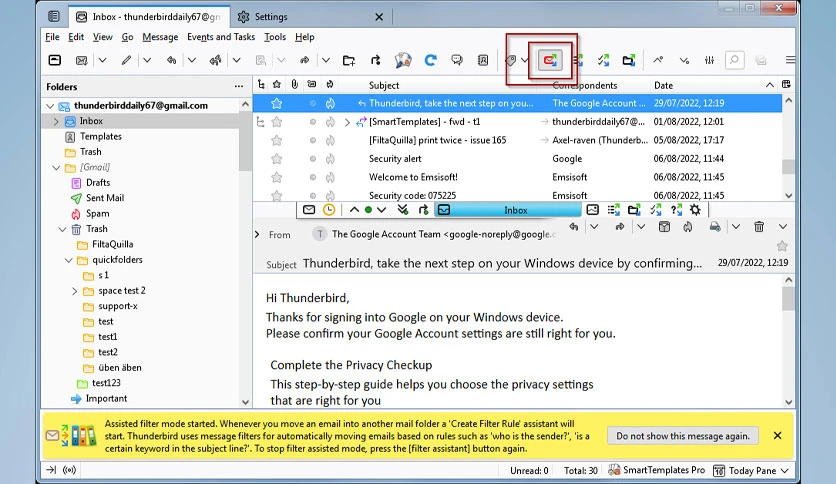Screen dimensions: 836x484
Task: Click the trash delete icon in message header
Action: [759, 227]
